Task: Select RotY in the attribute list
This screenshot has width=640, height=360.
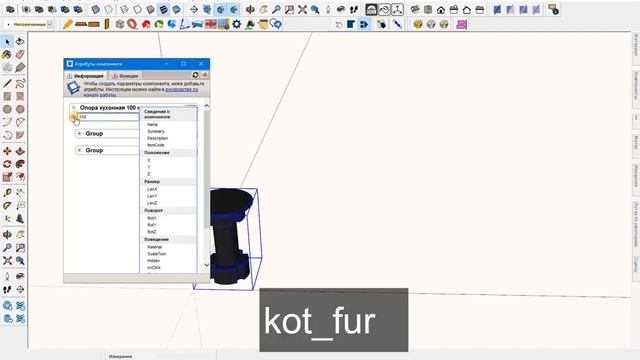Action: point(152,225)
